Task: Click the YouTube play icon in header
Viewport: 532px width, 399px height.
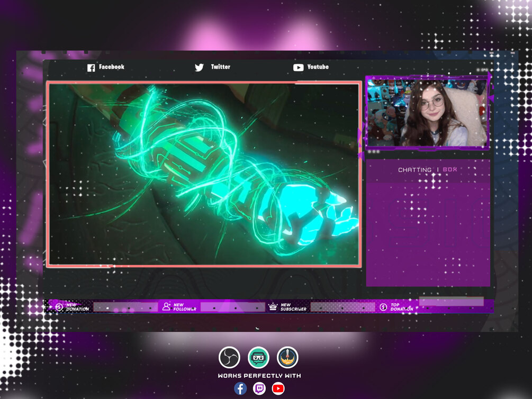Action: point(298,68)
